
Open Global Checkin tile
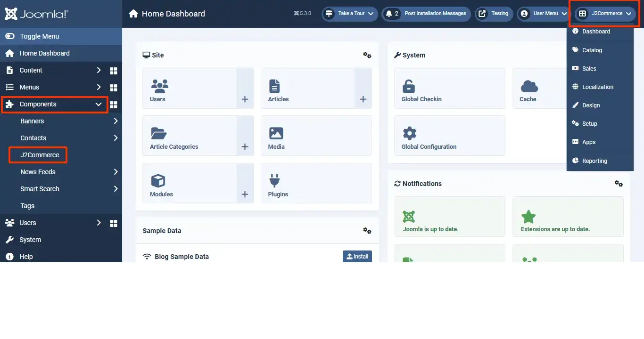coord(450,88)
